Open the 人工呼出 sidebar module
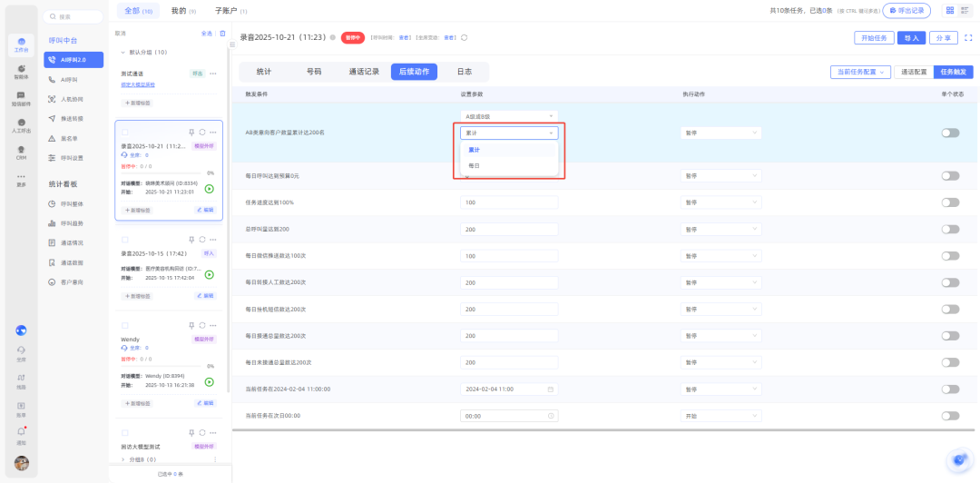 21,125
